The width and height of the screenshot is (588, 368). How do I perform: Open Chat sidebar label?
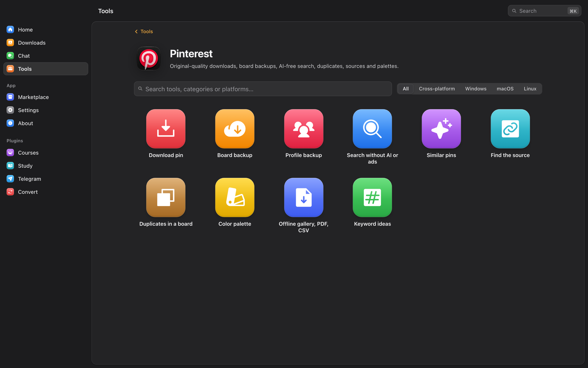24,56
